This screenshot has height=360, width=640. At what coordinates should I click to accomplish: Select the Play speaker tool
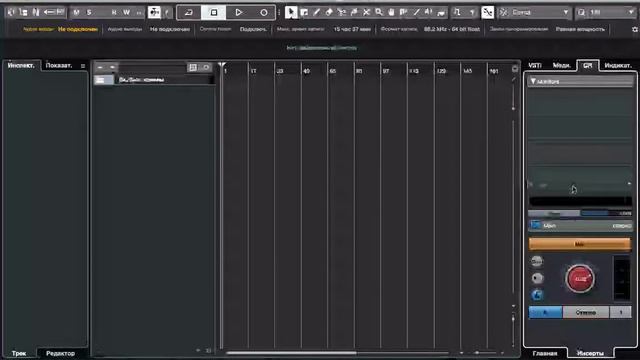(x=429, y=13)
